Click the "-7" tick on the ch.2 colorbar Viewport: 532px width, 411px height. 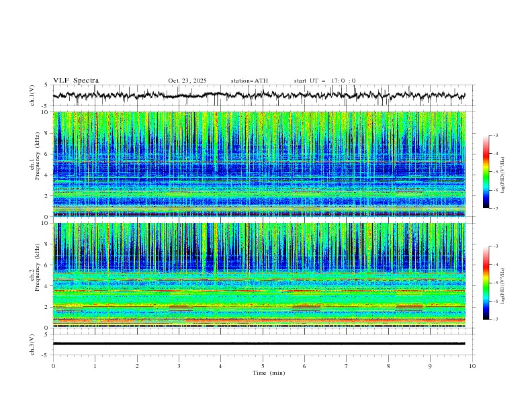(x=496, y=320)
